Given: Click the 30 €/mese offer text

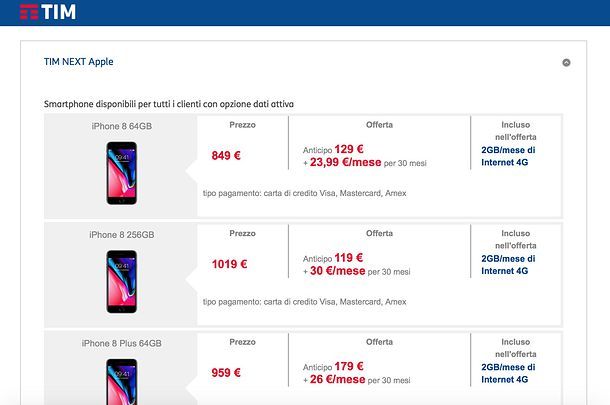Looking at the screenshot, I should (338, 270).
